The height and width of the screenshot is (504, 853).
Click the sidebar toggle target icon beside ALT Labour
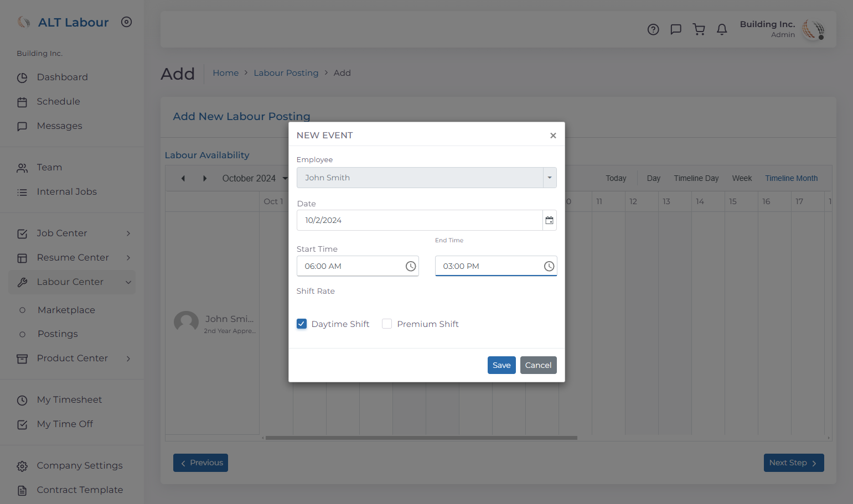point(127,22)
